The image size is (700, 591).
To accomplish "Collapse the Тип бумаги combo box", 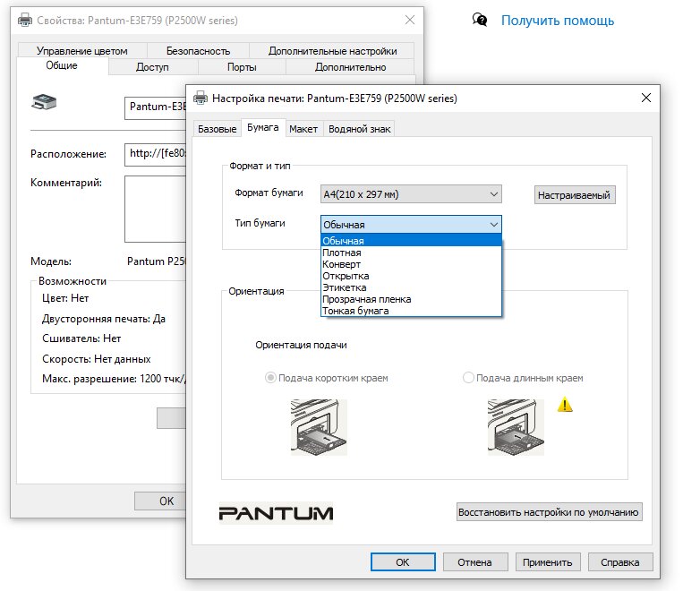I will click(x=411, y=224).
